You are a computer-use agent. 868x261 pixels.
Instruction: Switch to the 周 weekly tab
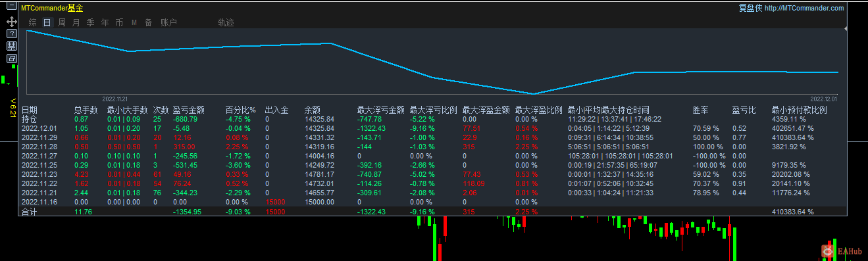(62, 22)
